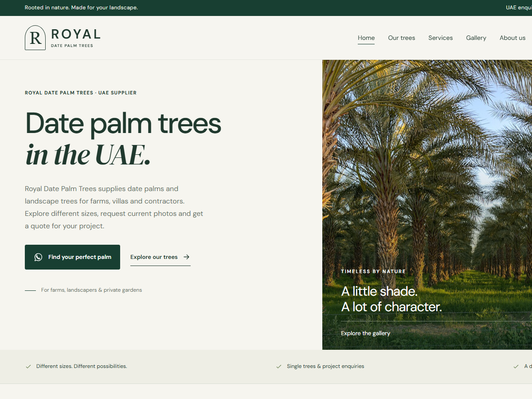532x399 pixels.
Task: Click the For farms, landscapers & private gardens text
Action: click(91, 290)
